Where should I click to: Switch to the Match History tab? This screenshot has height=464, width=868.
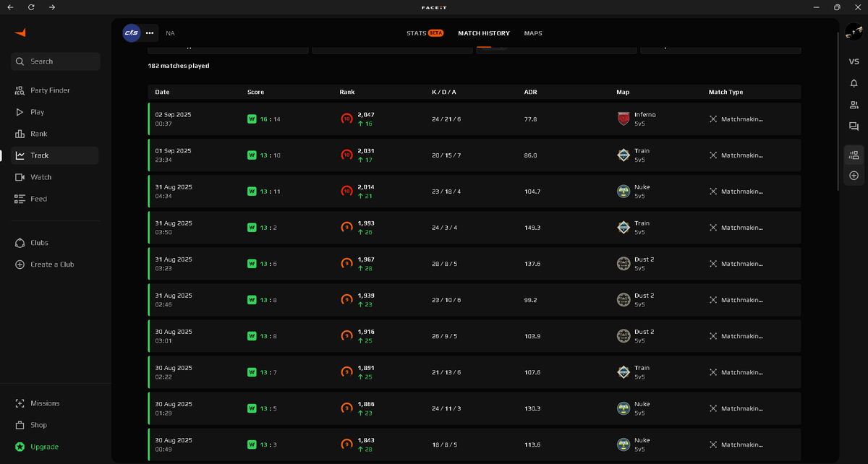click(484, 33)
